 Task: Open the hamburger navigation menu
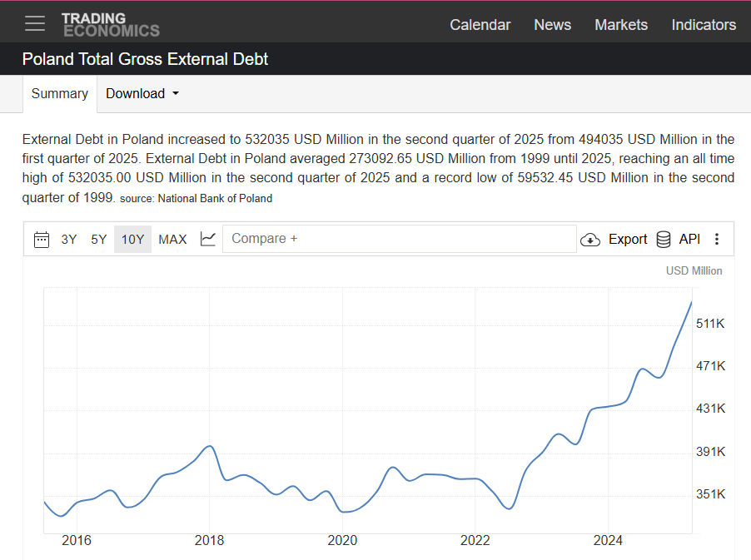pos(35,23)
